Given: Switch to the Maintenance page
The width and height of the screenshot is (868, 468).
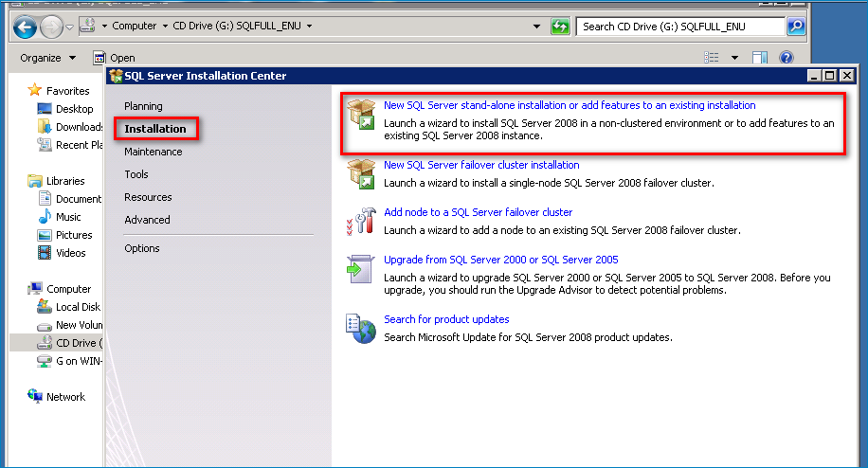Looking at the screenshot, I should click(x=154, y=152).
